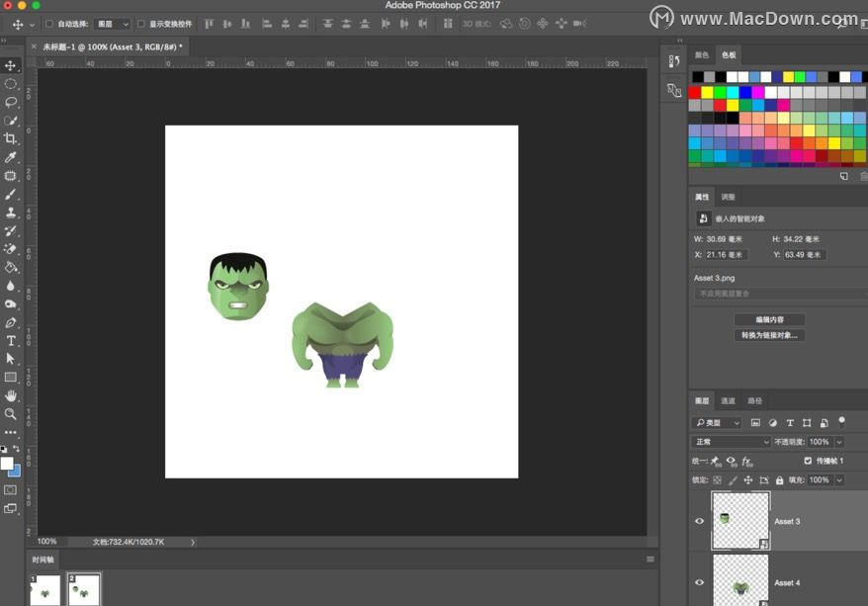Click the blue background color square
Screen dimensions: 868x606
tap(15, 471)
